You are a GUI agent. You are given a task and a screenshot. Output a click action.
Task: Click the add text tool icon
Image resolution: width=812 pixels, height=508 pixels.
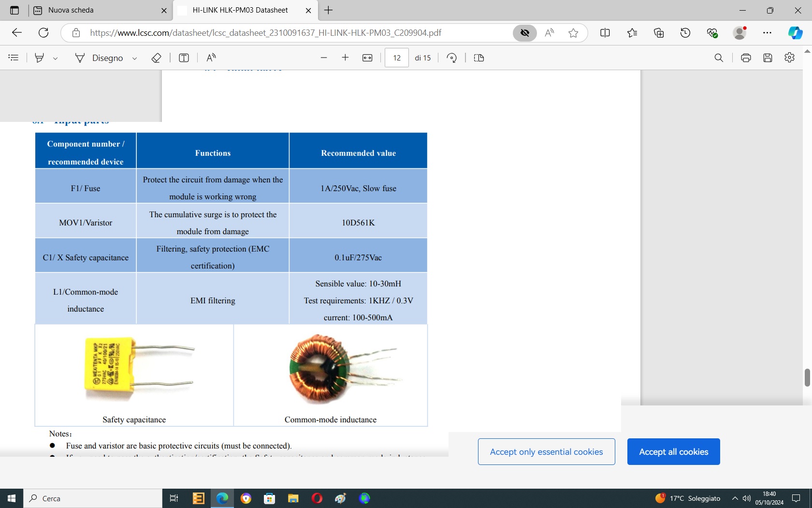pyautogui.click(x=184, y=58)
